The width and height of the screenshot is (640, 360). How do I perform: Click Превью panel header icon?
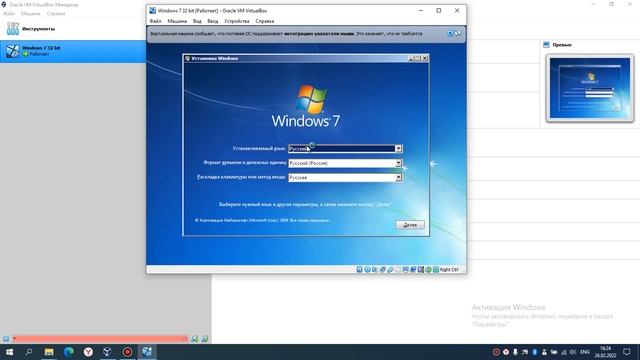click(547, 45)
